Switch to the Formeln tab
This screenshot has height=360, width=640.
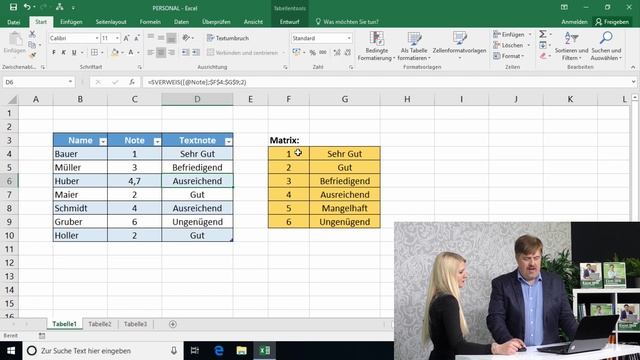(x=150, y=22)
